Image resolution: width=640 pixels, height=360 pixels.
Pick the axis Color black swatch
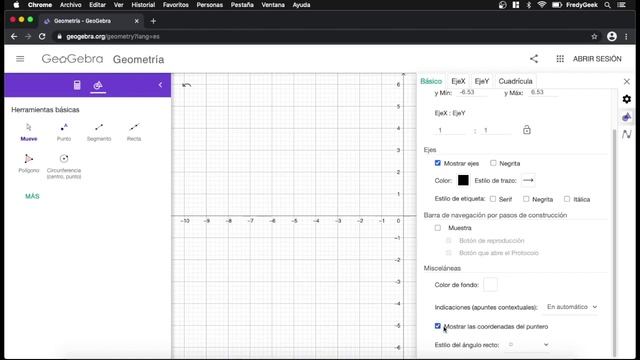point(463,180)
